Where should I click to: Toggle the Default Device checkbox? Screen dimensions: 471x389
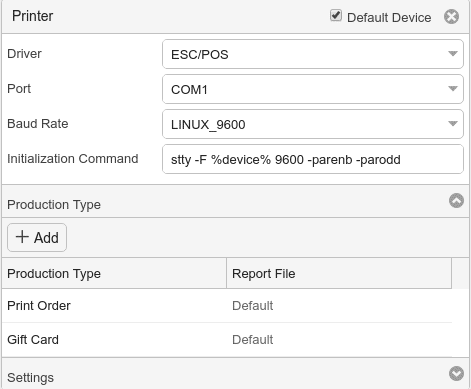pyautogui.click(x=336, y=15)
